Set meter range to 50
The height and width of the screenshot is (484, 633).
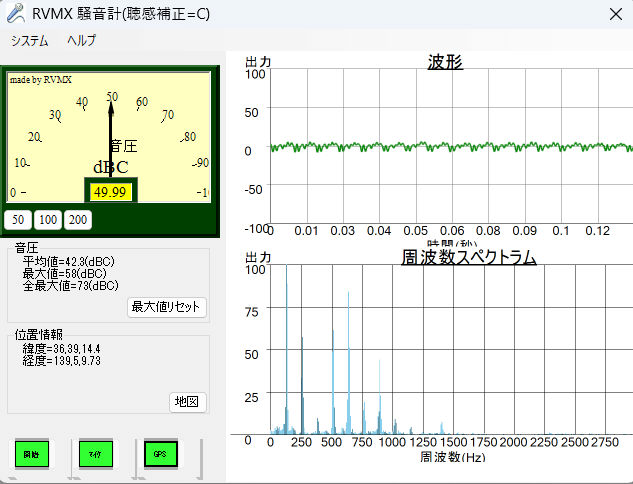pyautogui.click(x=18, y=220)
